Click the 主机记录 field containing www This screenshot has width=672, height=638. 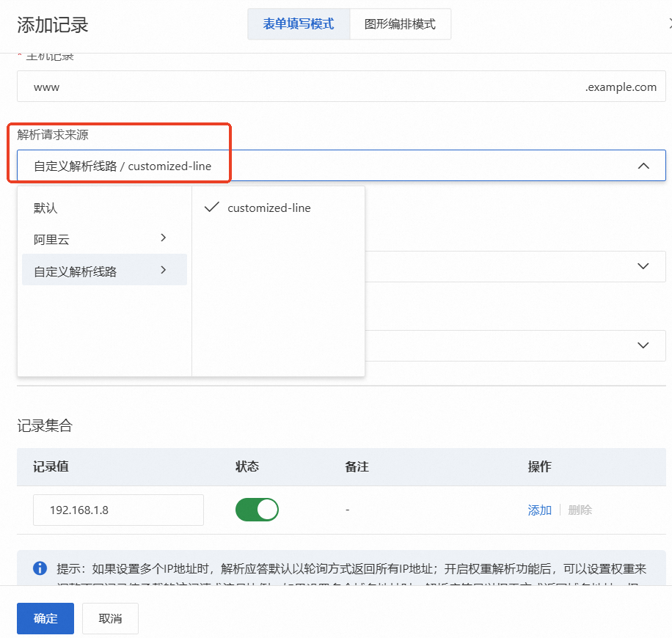point(341,87)
